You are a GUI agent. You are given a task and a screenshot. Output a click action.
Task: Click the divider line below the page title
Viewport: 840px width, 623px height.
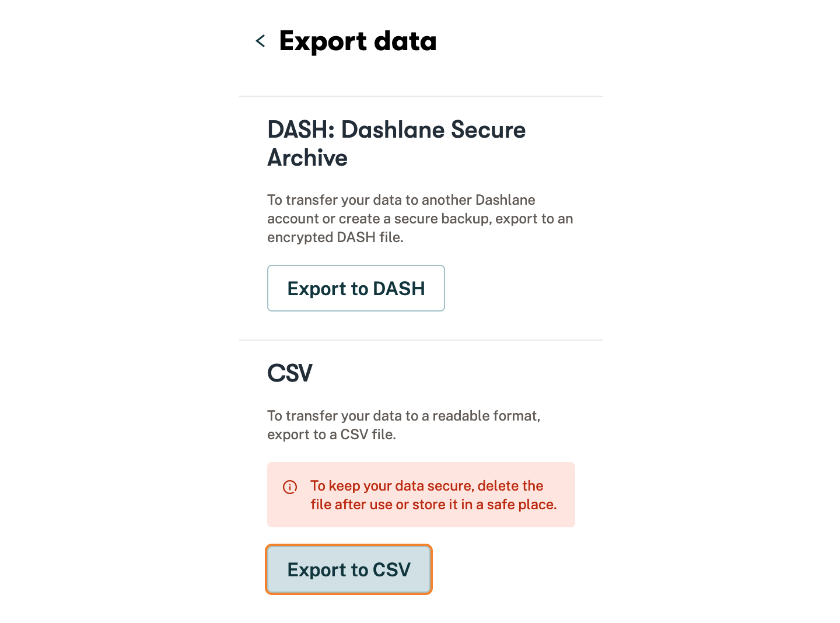click(x=421, y=96)
